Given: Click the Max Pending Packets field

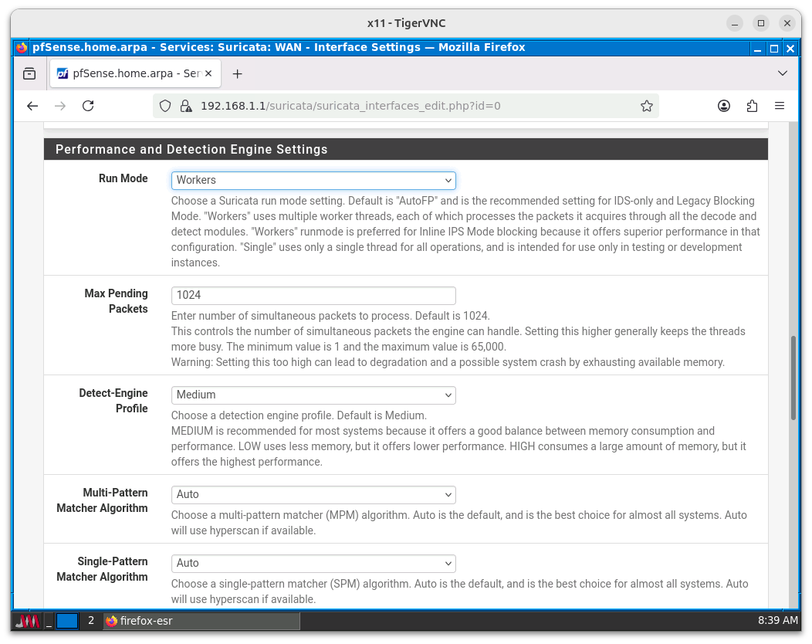Looking at the screenshot, I should (x=313, y=295).
